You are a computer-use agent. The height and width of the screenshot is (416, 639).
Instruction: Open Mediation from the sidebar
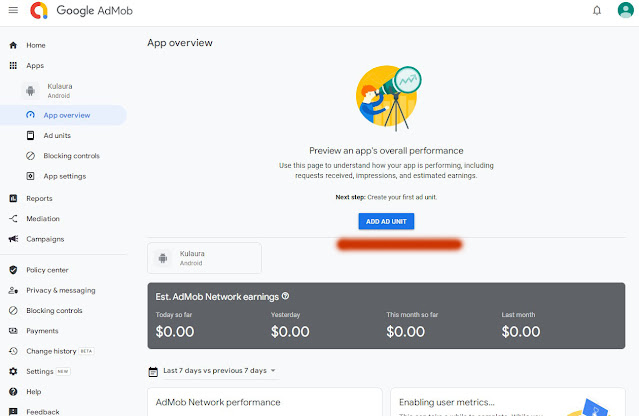coord(43,218)
